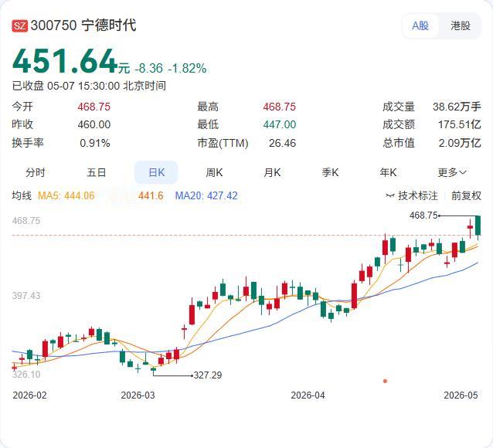493x448 pixels.
Task: Expand the 更多 chart period dropdown
Action: pos(452,172)
